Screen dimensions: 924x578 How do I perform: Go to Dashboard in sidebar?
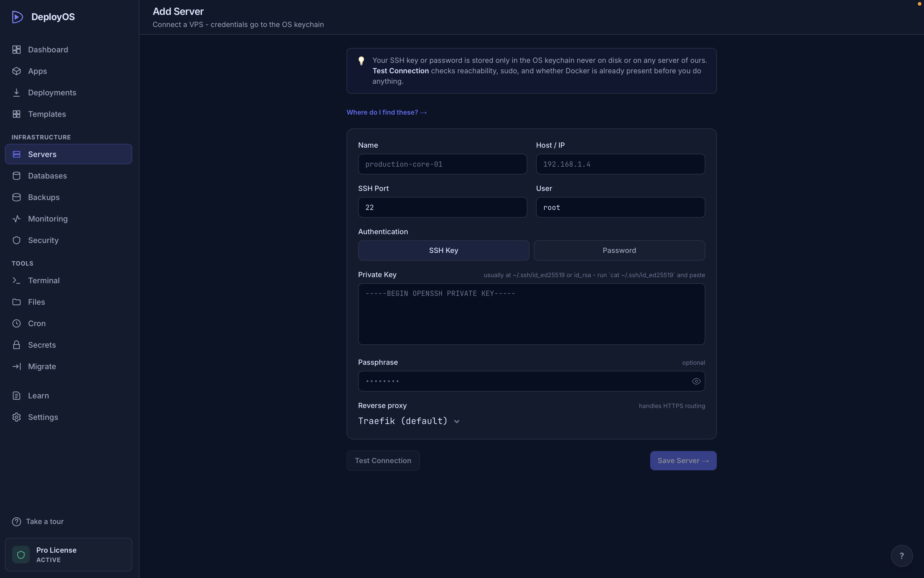[x=68, y=50]
